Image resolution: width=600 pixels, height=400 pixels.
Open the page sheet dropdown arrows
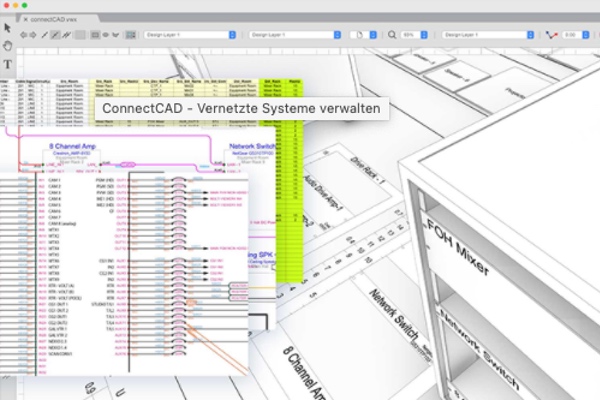tap(373, 35)
